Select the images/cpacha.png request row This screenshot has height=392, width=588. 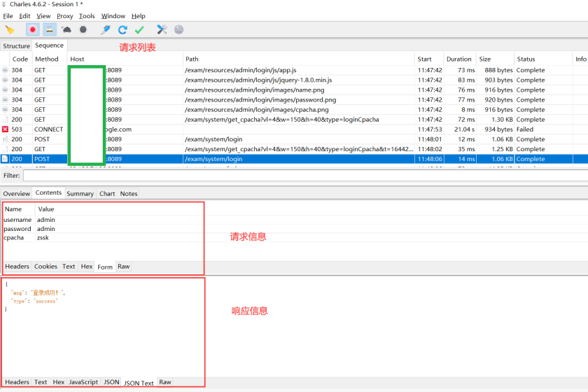tap(294, 109)
